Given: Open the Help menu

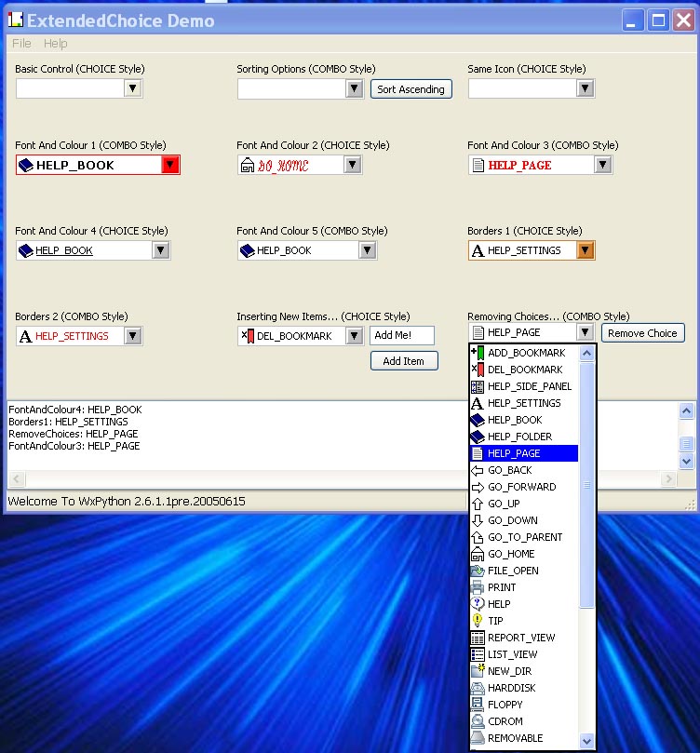Looking at the screenshot, I should tap(56, 44).
